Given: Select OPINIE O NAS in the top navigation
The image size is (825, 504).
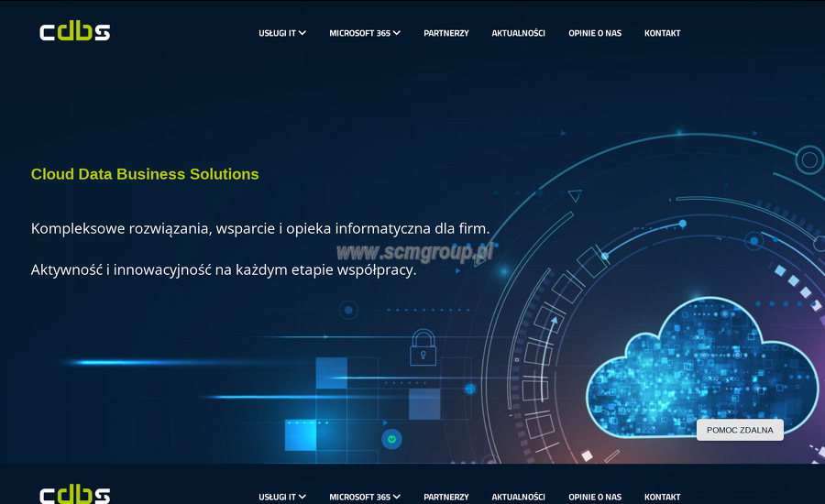Looking at the screenshot, I should [x=595, y=33].
